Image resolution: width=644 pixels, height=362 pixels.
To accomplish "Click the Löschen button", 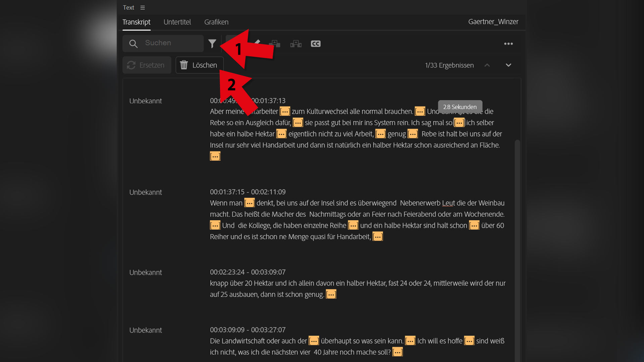I will [199, 65].
